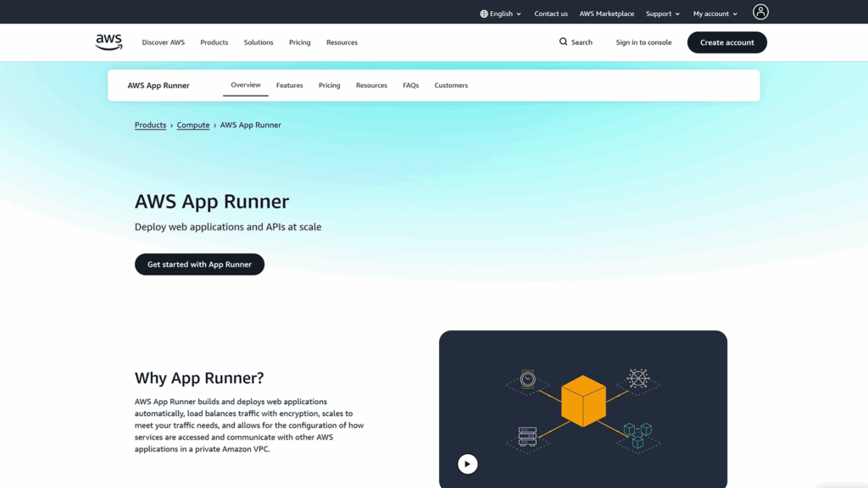Switch to the FAQs tab
868x488 pixels.
point(411,86)
